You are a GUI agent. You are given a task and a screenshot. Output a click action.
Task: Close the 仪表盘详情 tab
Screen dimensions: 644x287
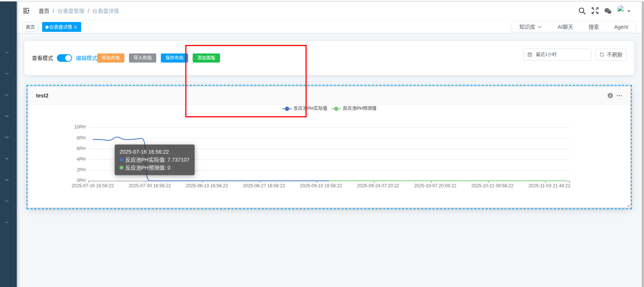tap(75, 27)
